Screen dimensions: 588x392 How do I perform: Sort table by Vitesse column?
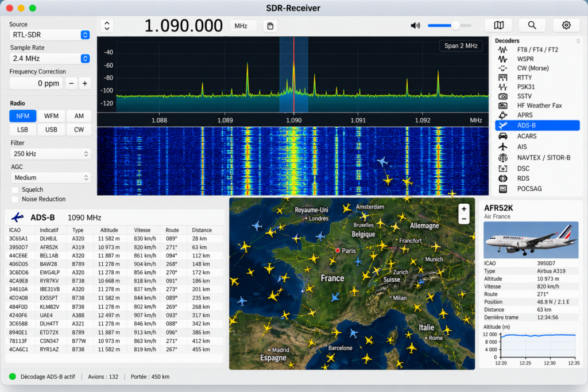pos(142,230)
